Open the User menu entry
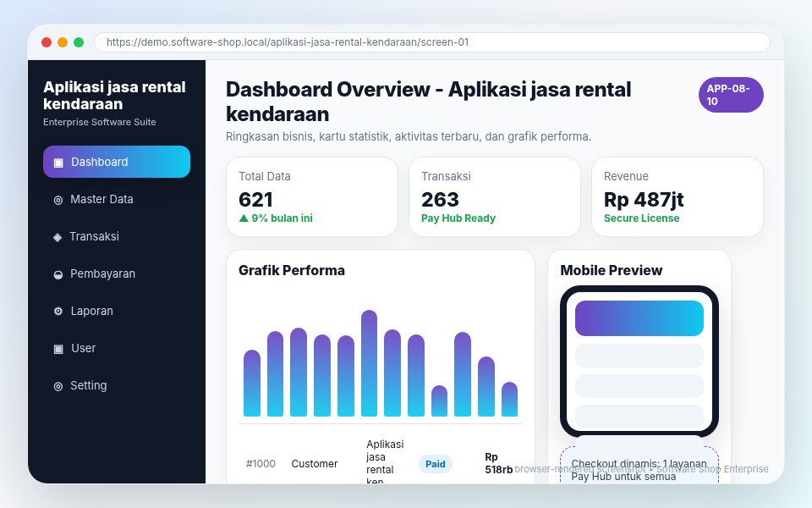Image resolution: width=812 pixels, height=508 pixels. pyautogui.click(x=117, y=348)
